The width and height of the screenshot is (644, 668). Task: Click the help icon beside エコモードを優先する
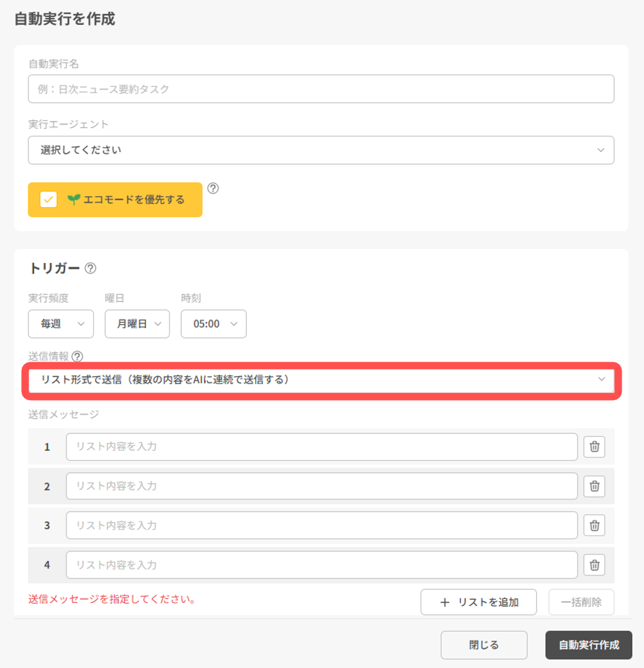(x=213, y=189)
